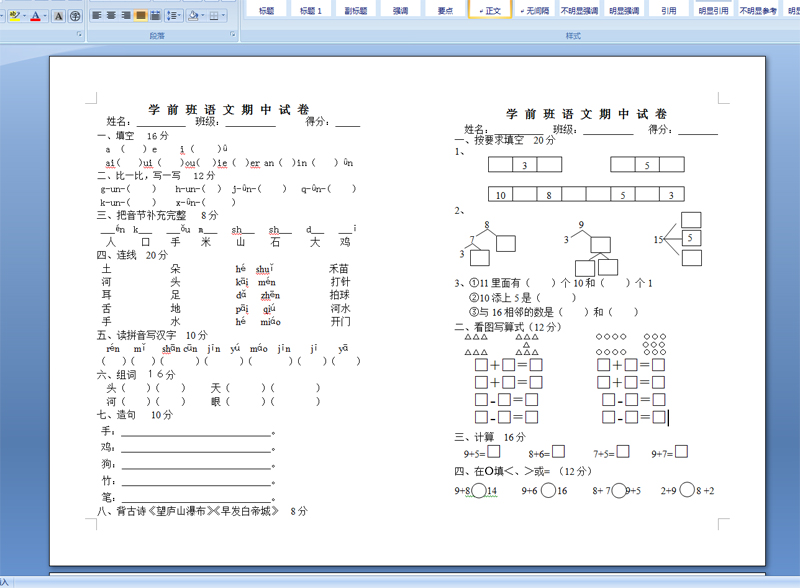The width and height of the screenshot is (800, 588).
Task: Toggle character shading (gray A button)
Action: 59,16
